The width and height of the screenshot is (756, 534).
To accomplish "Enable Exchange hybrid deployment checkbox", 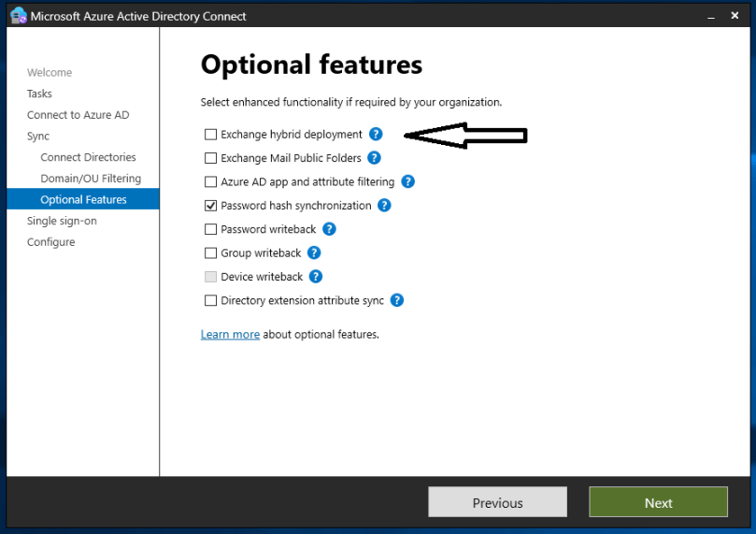I will click(210, 135).
